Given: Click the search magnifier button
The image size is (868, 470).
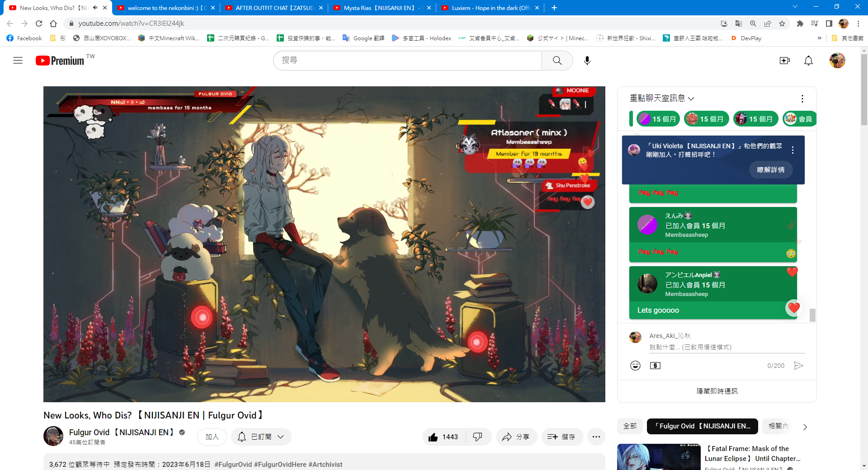Looking at the screenshot, I should tap(557, 61).
